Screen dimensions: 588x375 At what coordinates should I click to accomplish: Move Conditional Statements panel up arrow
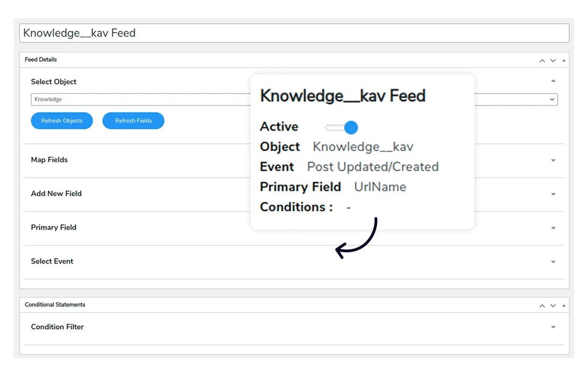[x=542, y=306]
